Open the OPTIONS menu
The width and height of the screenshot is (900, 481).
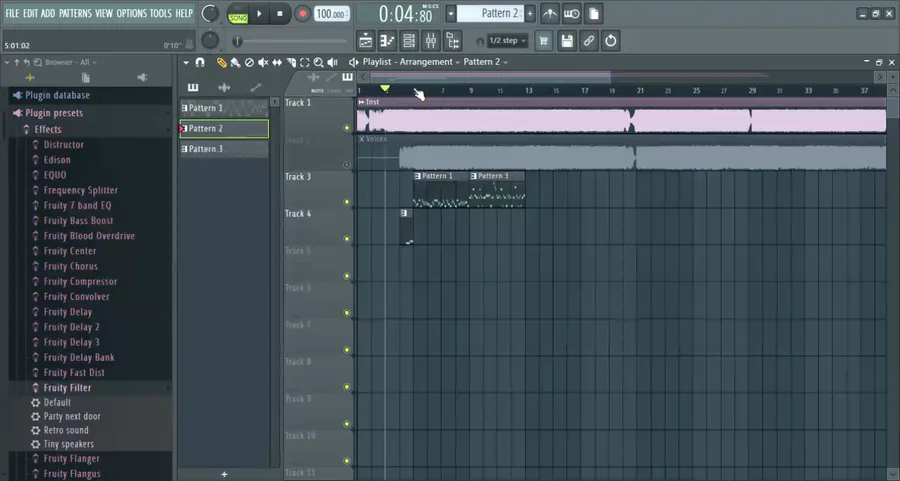tap(131, 13)
